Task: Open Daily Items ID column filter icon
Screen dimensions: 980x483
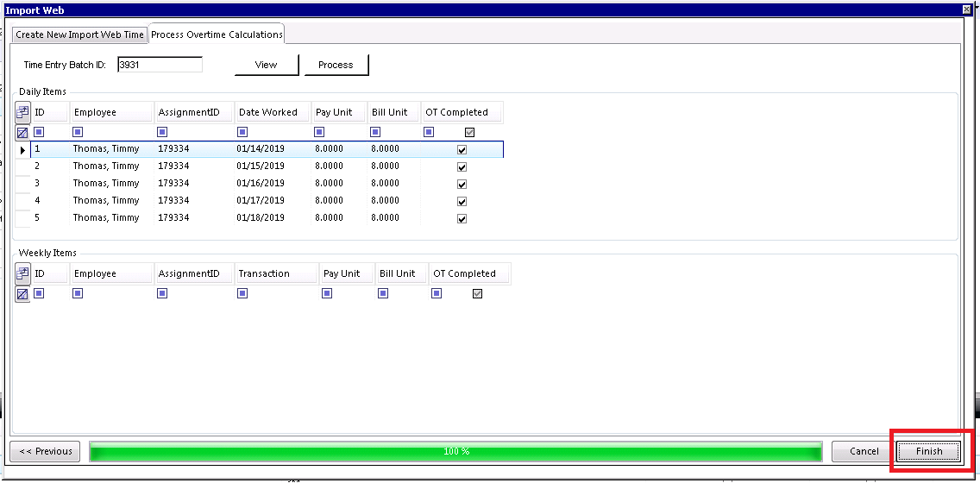Action: pyautogui.click(x=39, y=132)
